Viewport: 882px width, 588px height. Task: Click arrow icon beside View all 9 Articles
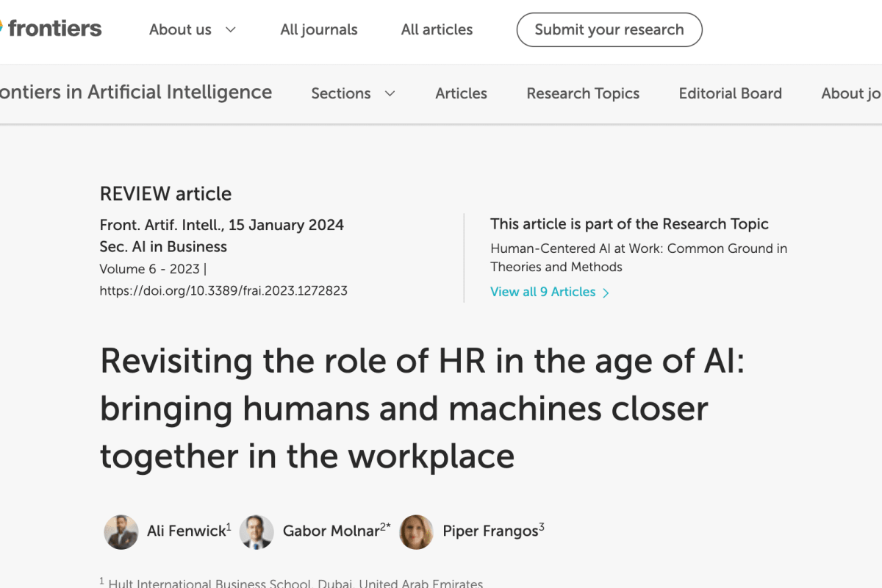click(606, 293)
